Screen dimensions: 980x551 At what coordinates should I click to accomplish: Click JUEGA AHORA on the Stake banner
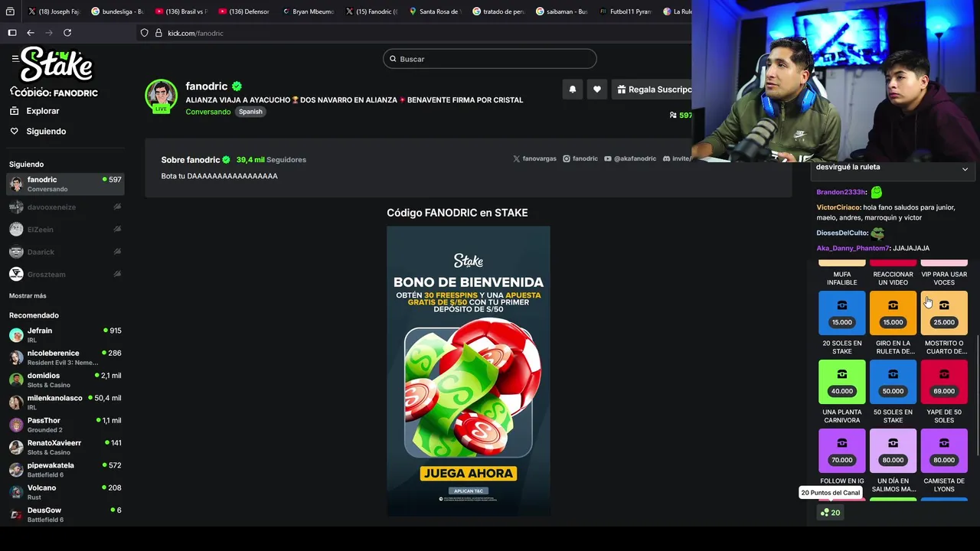[468, 474]
